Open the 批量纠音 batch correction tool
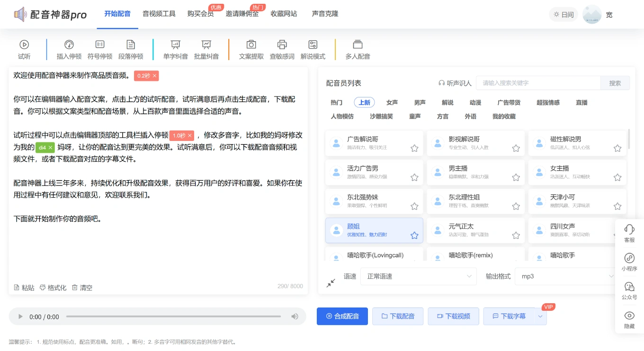The height and width of the screenshot is (351, 644). point(206,50)
